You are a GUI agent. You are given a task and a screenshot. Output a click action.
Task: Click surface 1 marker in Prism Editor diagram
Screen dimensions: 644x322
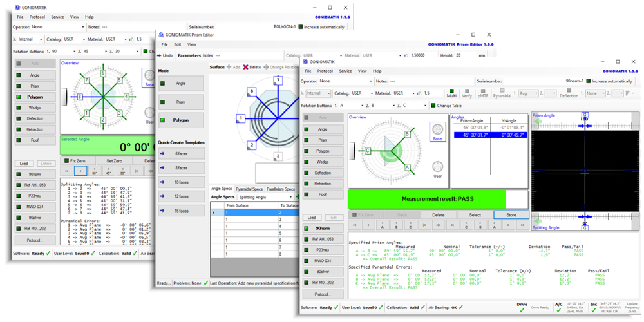[241, 118]
